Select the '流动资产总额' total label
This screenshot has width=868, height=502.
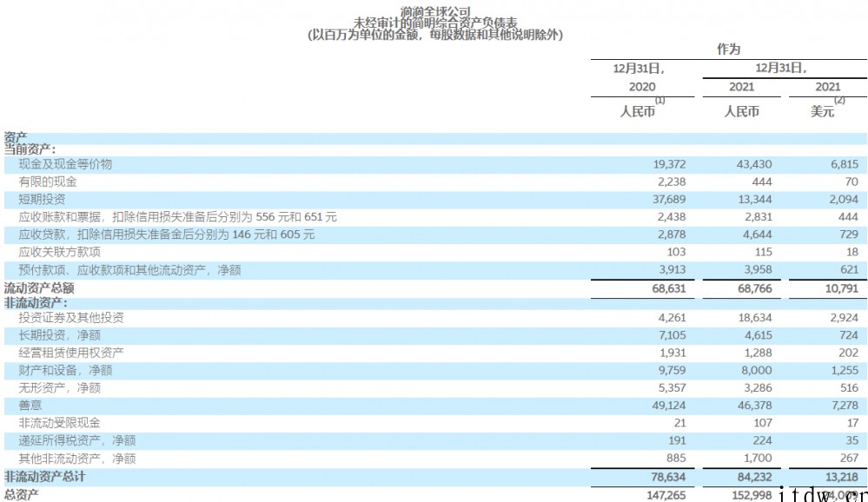(x=39, y=288)
